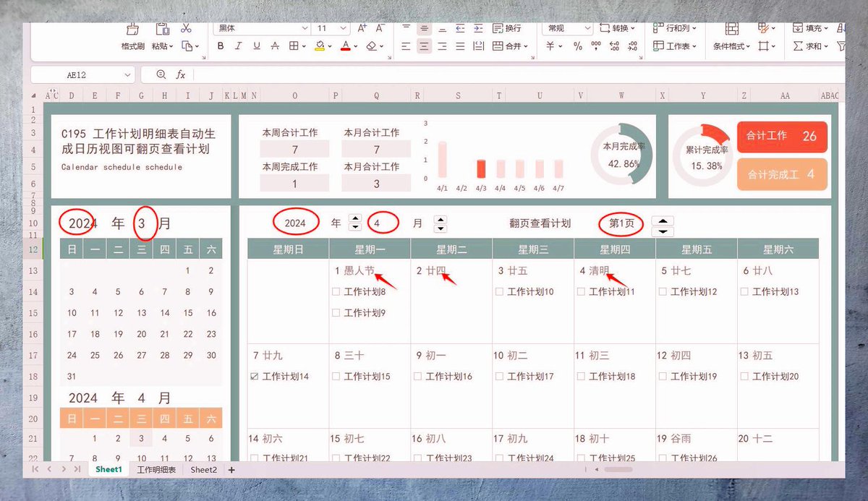Click the currency ¥ format icon
868x501 pixels.
[x=550, y=46]
